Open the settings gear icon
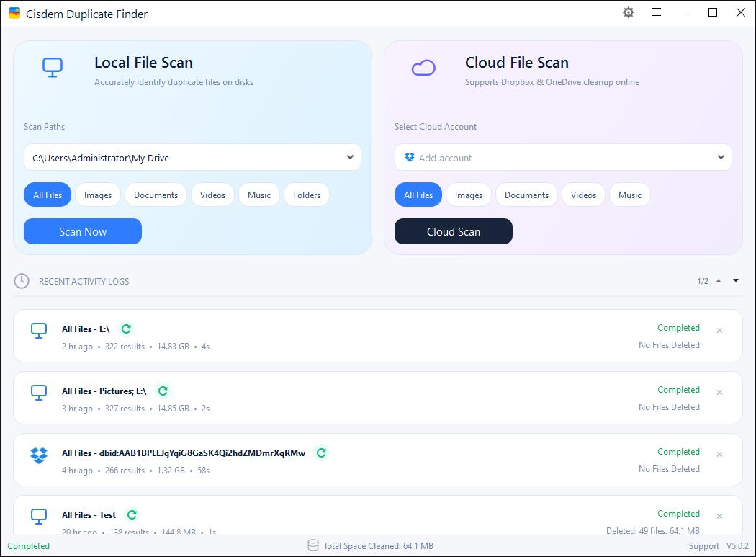 (629, 12)
